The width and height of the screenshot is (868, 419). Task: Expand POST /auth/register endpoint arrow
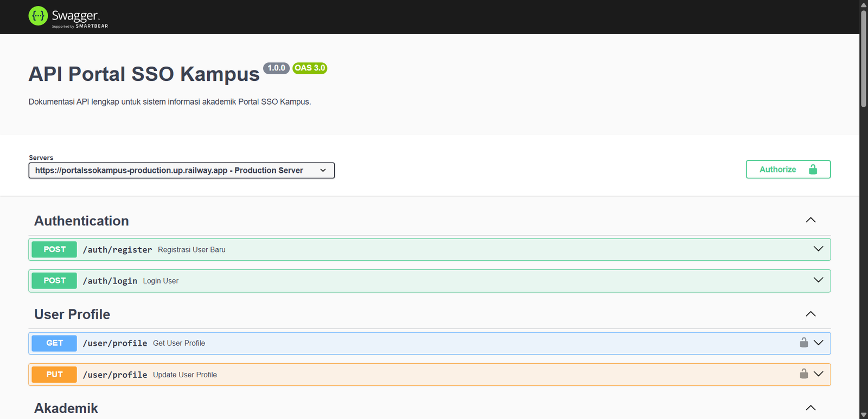tap(818, 249)
